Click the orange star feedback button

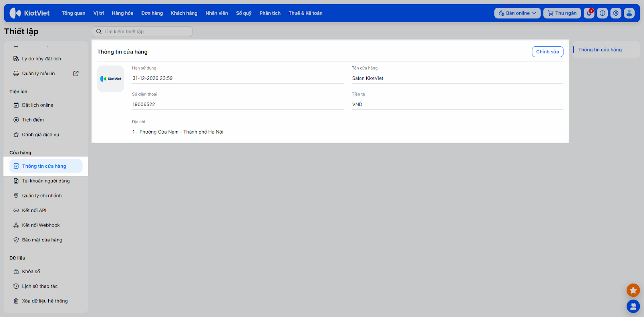(x=633, y=290)
